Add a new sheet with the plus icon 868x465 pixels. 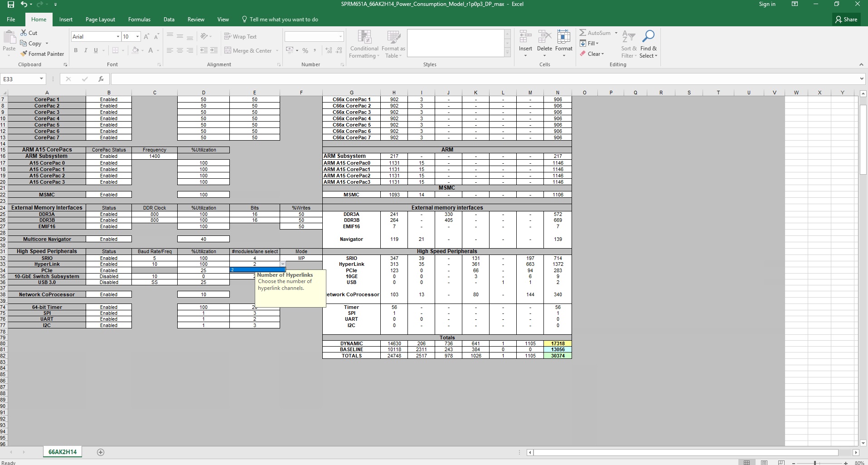click(x=101, y=452)
